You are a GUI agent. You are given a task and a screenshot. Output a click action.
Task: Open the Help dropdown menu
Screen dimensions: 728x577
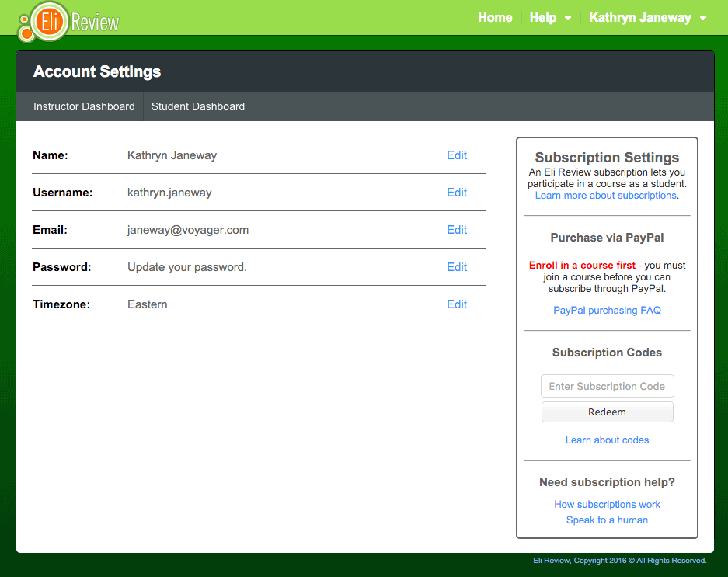click(550, 18)
